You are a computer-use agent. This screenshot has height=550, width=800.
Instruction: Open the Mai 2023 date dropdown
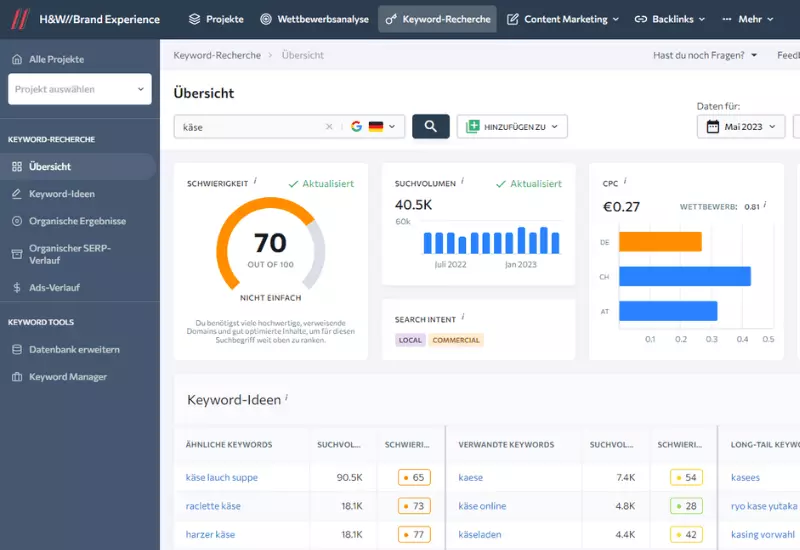tap(741, 127)
